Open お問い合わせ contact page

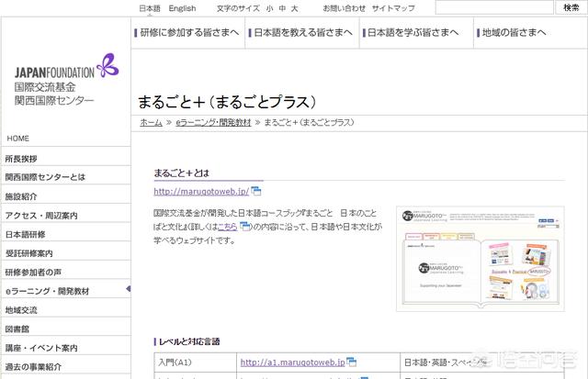345,8
